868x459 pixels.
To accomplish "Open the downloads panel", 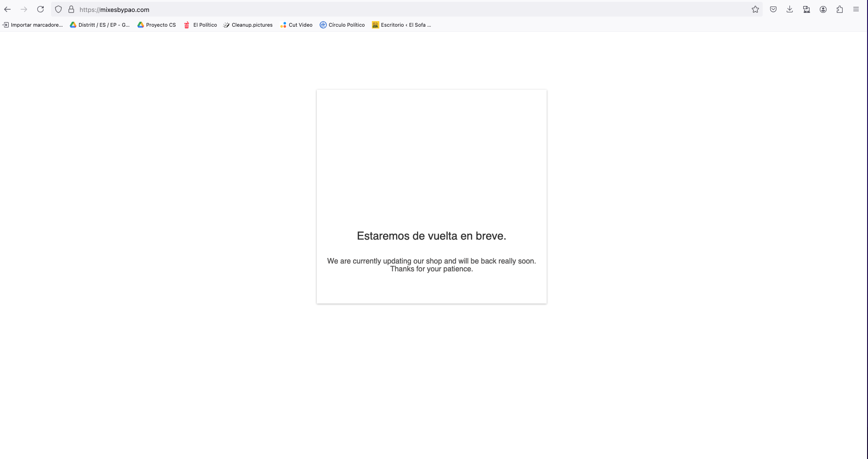I will pos(790,9).
